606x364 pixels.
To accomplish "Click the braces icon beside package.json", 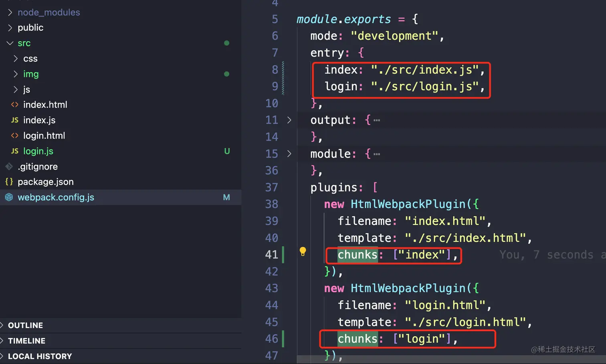I will point(9,182).
